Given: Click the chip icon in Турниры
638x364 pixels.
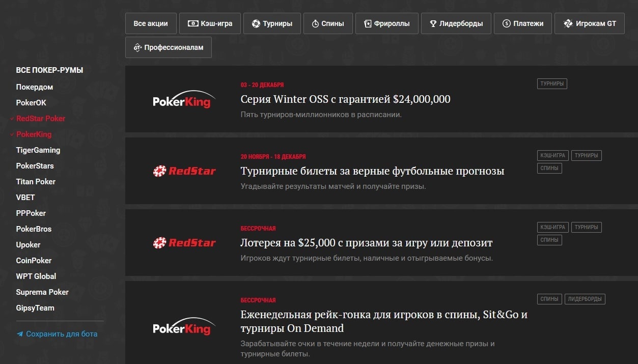Looking at the screenshot, I should point(256,23).
